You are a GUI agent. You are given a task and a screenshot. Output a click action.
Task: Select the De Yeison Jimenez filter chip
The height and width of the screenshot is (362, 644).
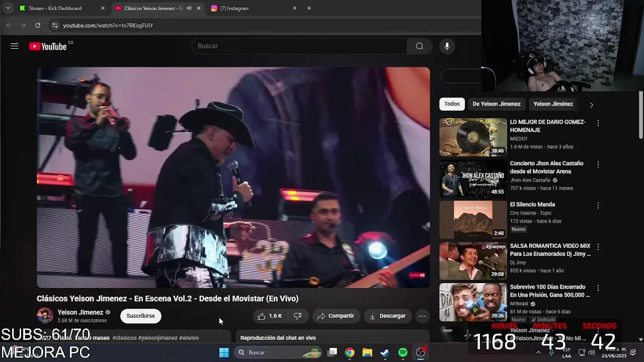click(x=497, y=104)
